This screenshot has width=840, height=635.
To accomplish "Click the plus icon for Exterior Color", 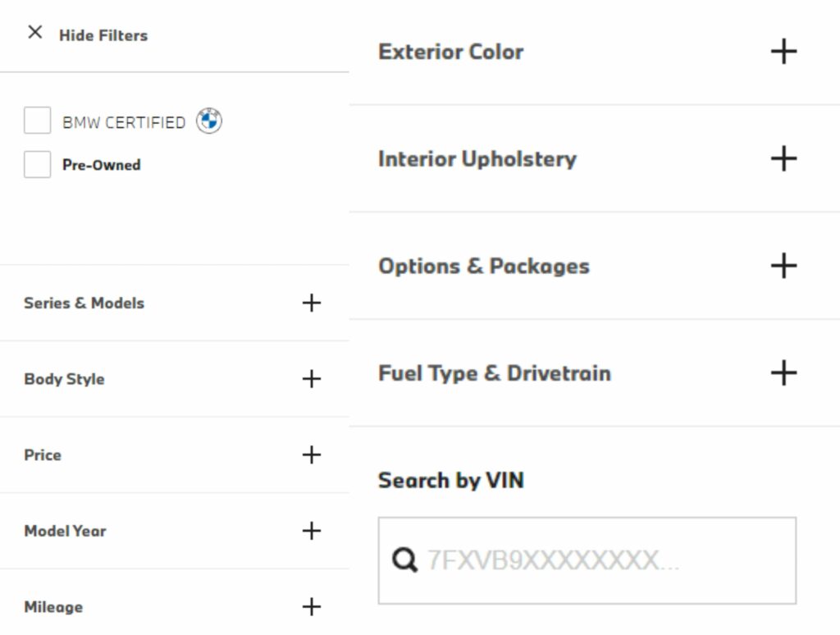I will point(784,52).
